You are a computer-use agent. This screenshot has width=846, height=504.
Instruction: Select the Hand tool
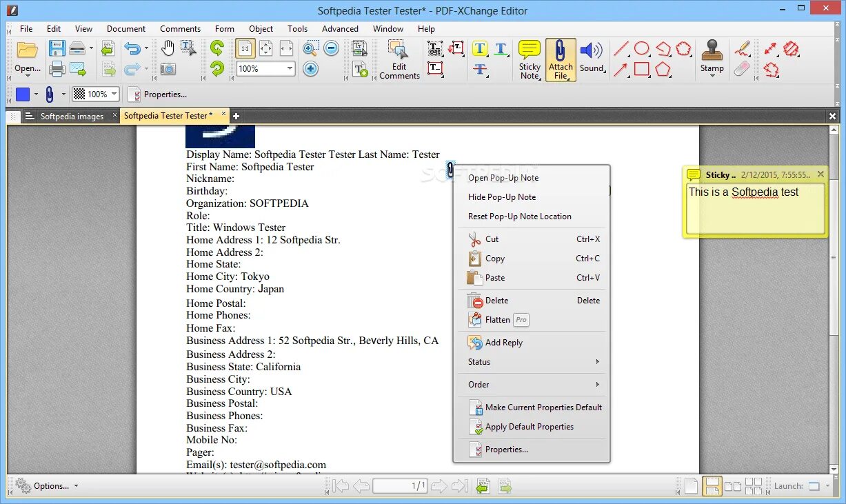click(168, 48)
